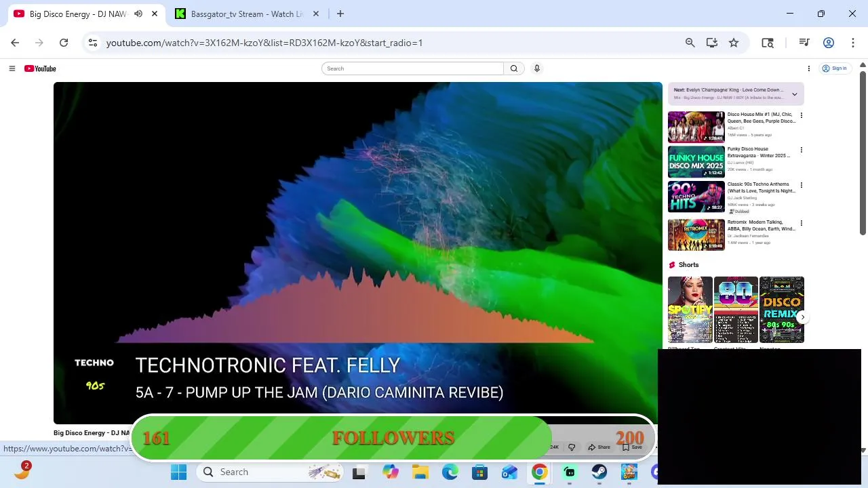Save the video with the Save button
868x488 pixels.
(x=632, y=447)
